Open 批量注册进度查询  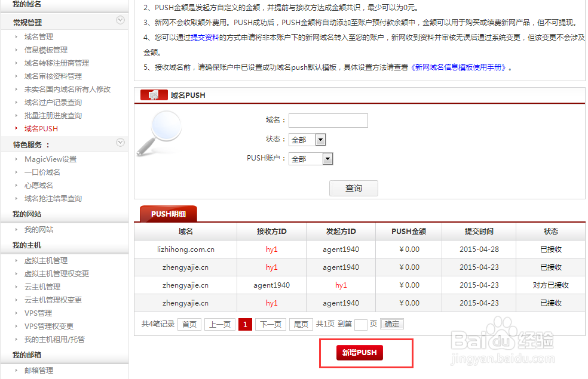click(53, 115)
